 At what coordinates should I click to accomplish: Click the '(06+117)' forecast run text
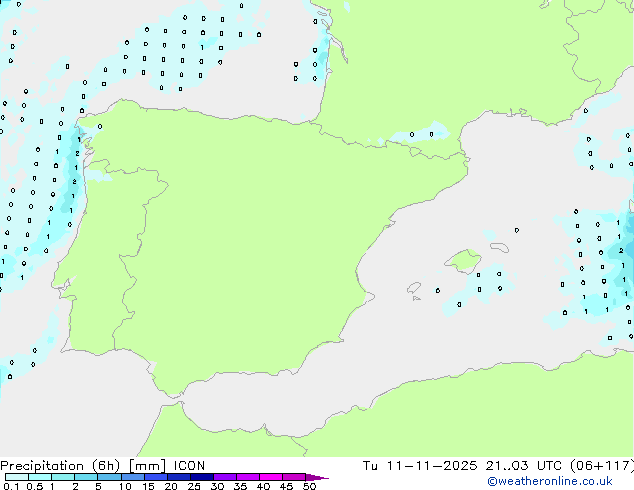click(x=602, y=466)
